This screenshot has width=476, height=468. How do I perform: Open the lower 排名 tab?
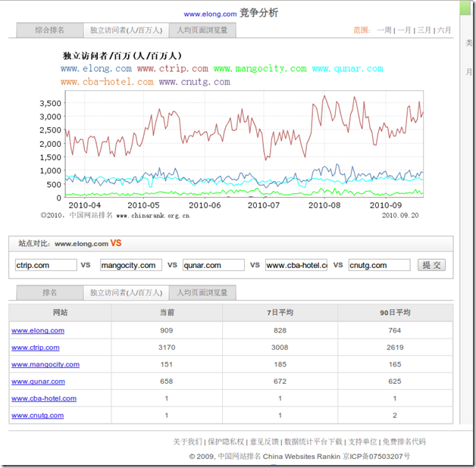click(50, 292)
